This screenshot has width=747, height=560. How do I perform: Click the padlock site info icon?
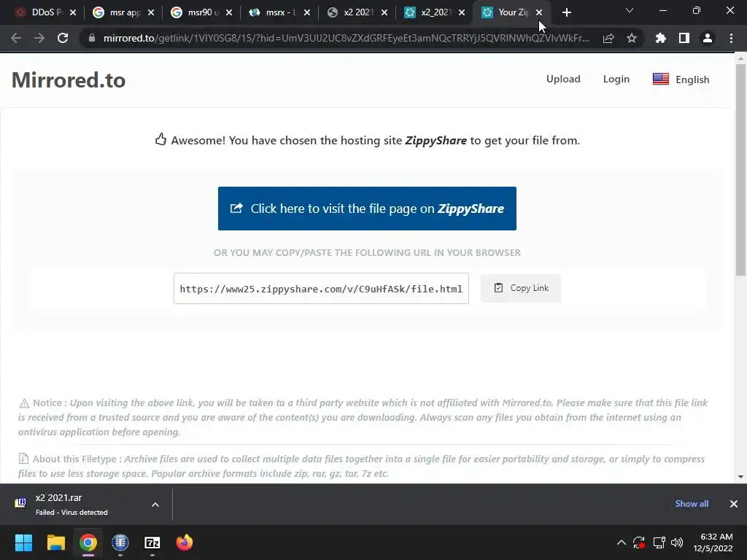coord(92,38)
